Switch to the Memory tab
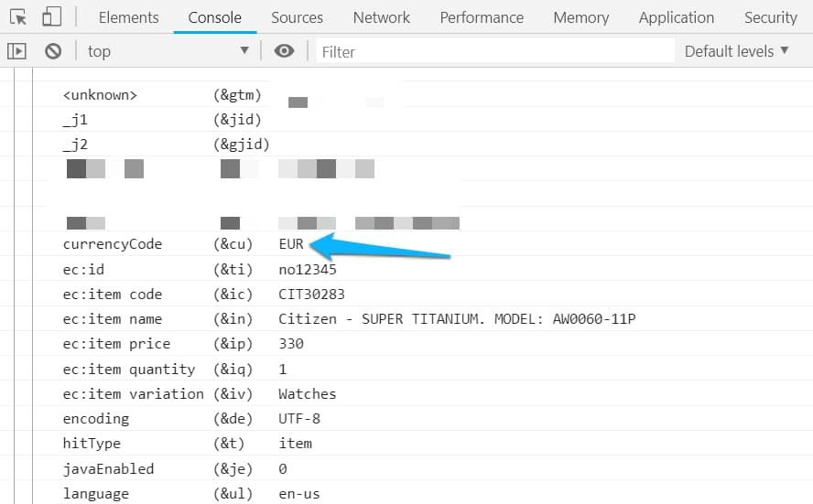Screen dimensions: 813x504 coord(581,17)
